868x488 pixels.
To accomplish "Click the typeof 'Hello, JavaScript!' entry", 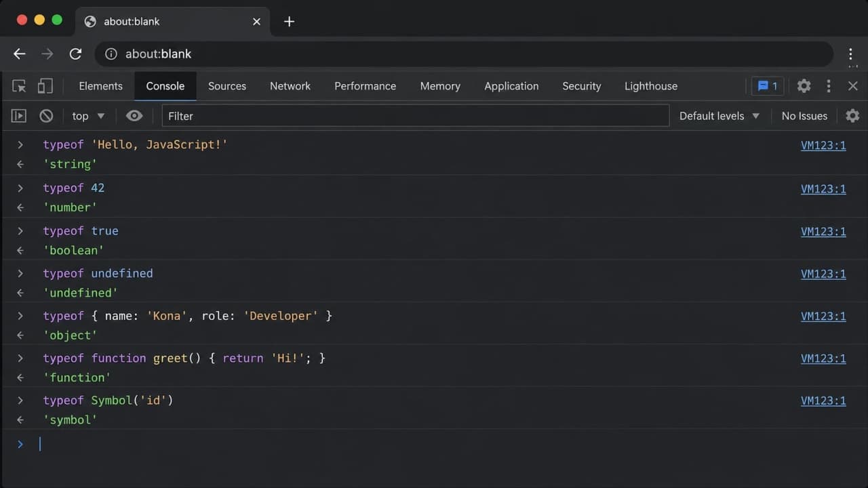I will [136, 144].
